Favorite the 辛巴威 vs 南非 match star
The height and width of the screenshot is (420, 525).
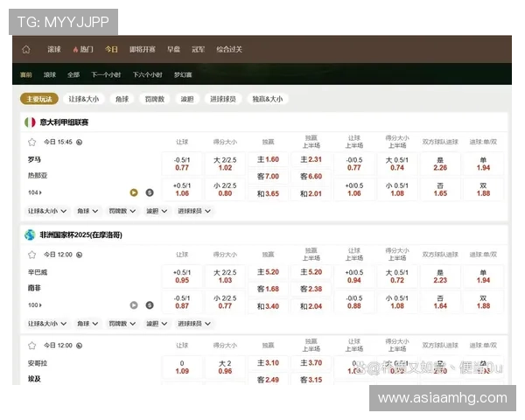[31, 255]
